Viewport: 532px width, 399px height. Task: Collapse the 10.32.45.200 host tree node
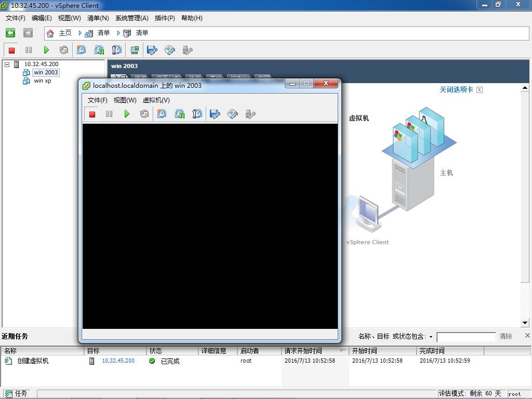pos(7,64)
